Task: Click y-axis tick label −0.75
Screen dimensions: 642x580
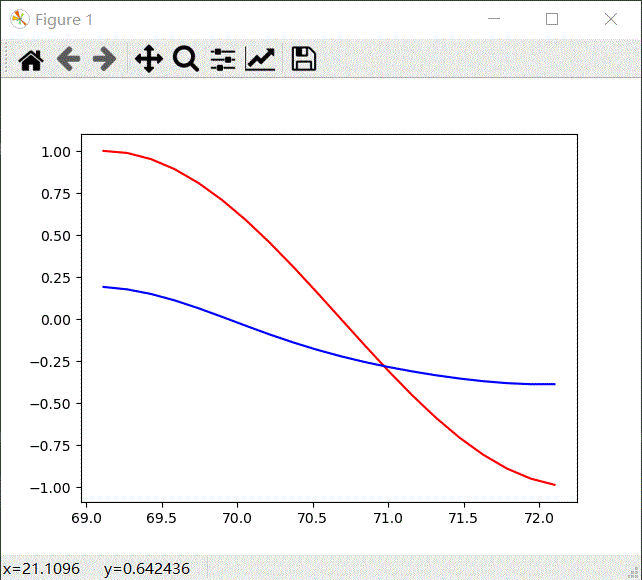Action: pyautogui.click(x=50, y=446)
